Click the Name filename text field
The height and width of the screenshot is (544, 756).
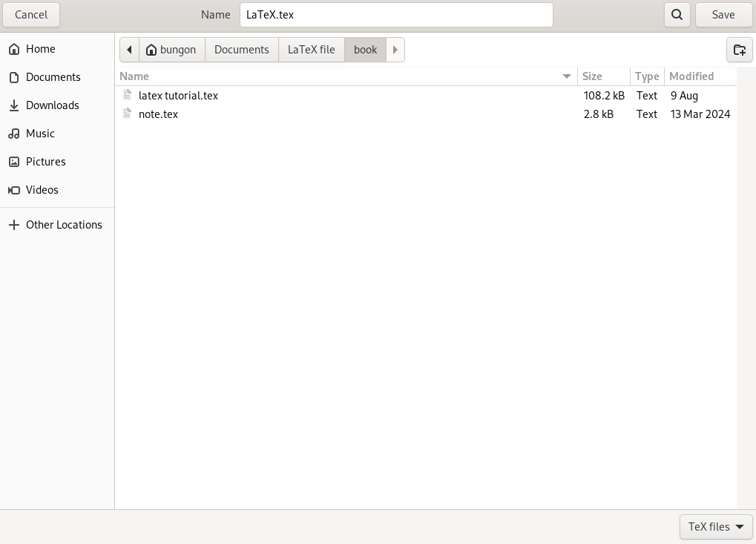pyautogui.click(x=396, y=15)
